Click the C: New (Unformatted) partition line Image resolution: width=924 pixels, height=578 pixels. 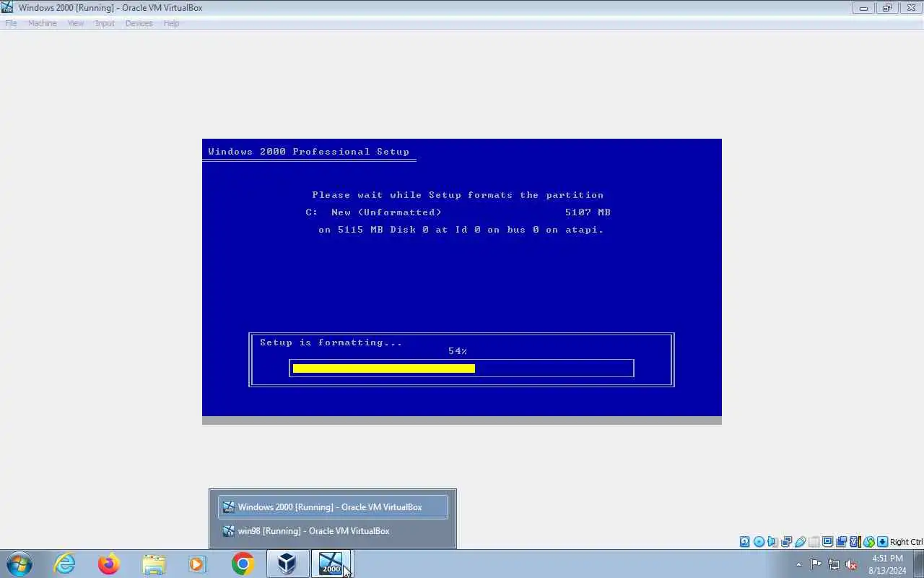point(458,212)
